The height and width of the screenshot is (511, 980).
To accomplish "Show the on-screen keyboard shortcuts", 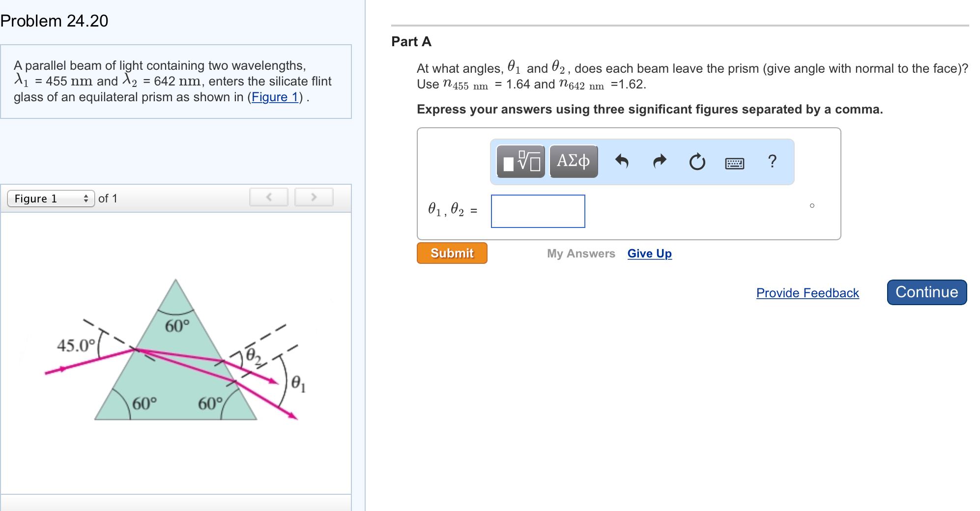I will [734, 162].
